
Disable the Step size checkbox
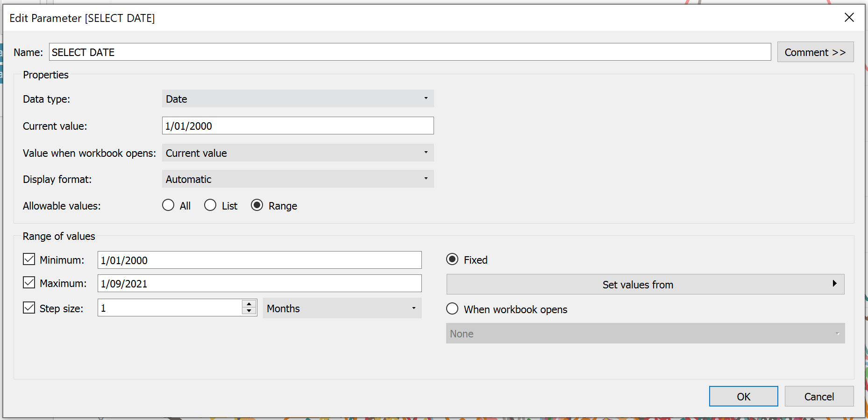[28, 308]
